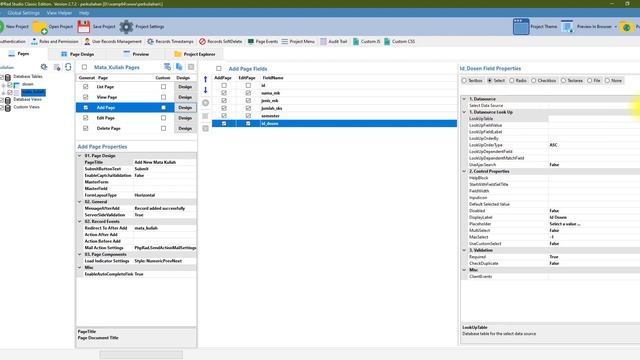
Task: Toggle Generate checkbox for List Page
Action: (85, 87)
